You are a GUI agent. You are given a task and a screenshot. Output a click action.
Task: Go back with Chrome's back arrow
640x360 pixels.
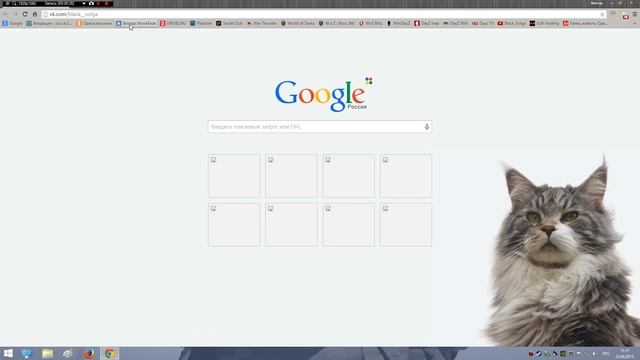[x=6, y=14]
